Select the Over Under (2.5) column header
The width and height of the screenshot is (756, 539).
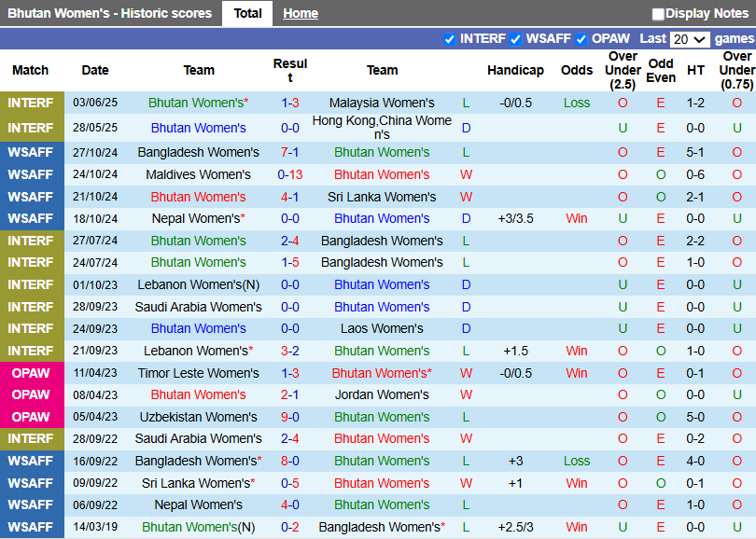point(623,70)
